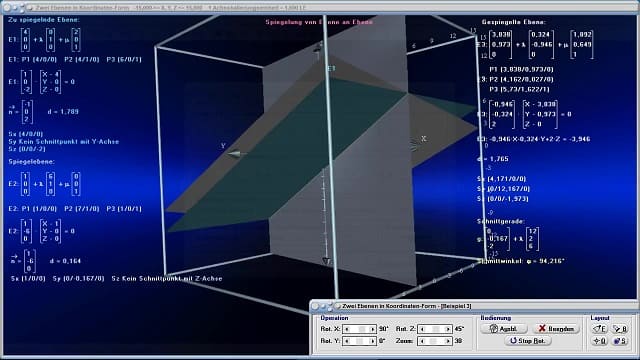Viewport: 640px width, 360px height.
Task: Click the Layout O button
Action: (x=600, y=341)
